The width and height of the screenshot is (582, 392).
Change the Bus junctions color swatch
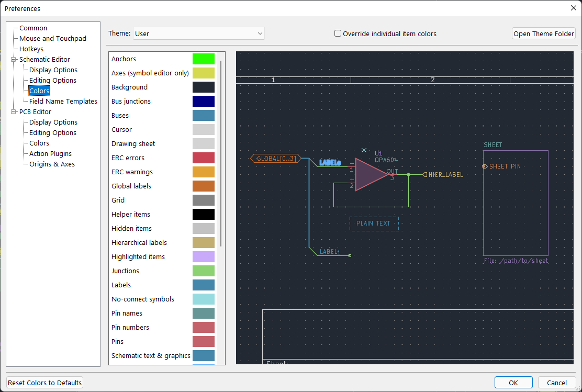[x=204, y=101]
